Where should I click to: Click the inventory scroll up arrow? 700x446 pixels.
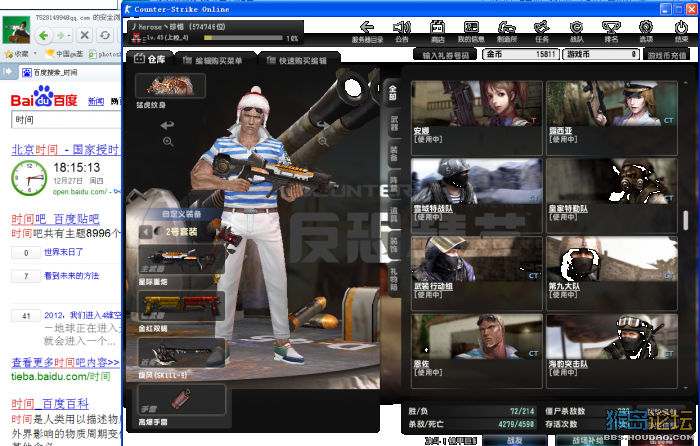click(x=686, y=83)
